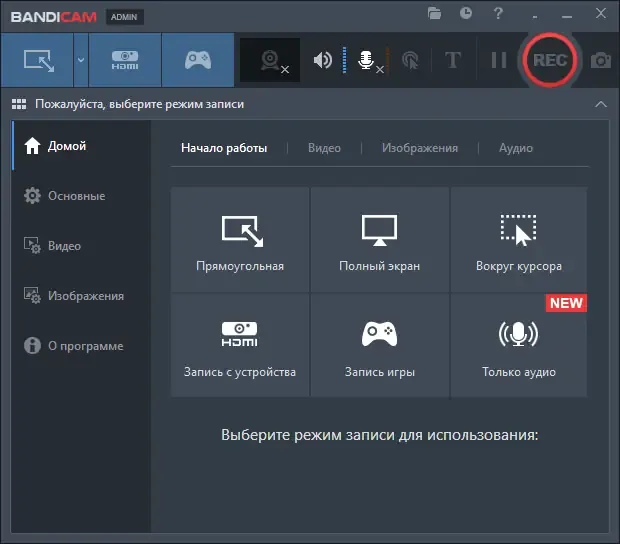620x544 pixels.
Task: Open speaker sound settings icon
Action: pos(323,60)
